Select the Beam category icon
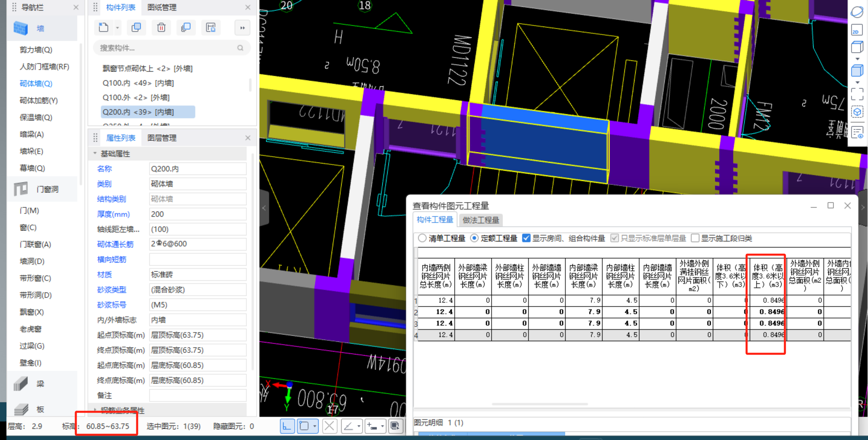Viewport: 868px width, 440px height. (x=21, y=384)
